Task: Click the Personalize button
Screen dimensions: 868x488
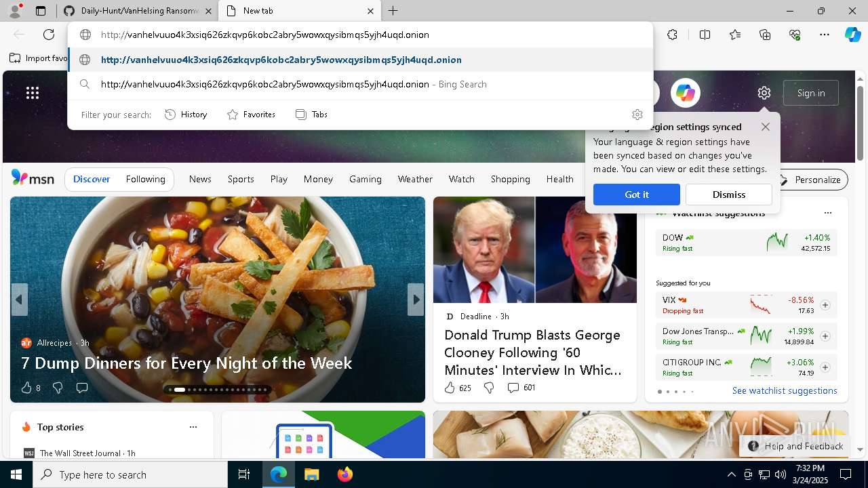Action: [x=810, y=180]
